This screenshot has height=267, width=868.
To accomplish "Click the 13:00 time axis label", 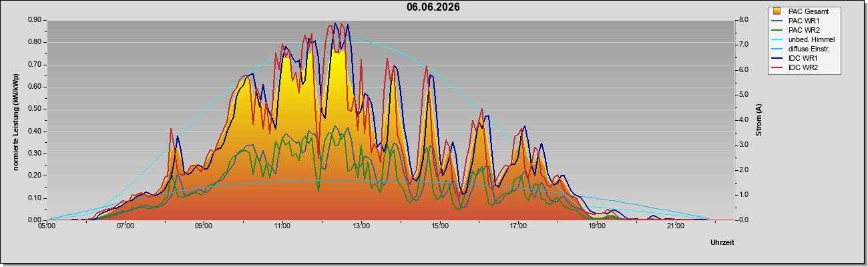I will 361,227.
